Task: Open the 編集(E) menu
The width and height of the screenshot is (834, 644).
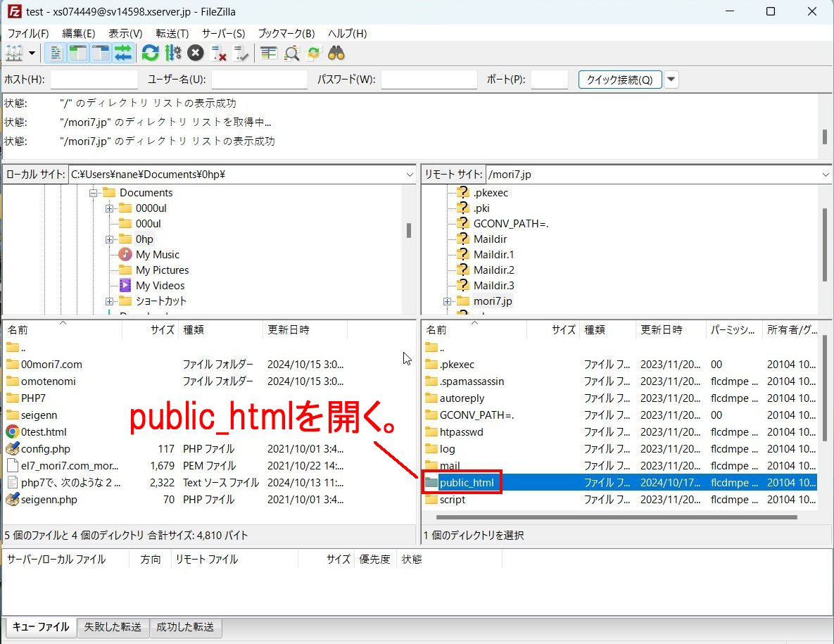Action: 79,34
